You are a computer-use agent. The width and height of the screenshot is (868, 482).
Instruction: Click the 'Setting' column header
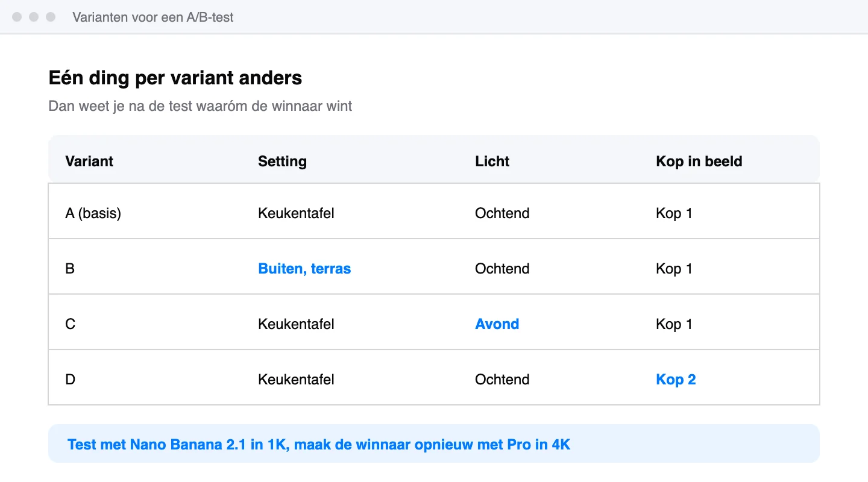coord(282,161)
